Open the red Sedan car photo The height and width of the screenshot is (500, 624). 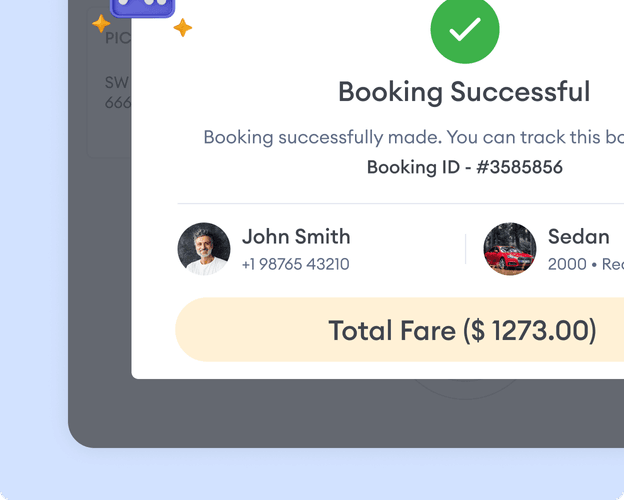510,249
